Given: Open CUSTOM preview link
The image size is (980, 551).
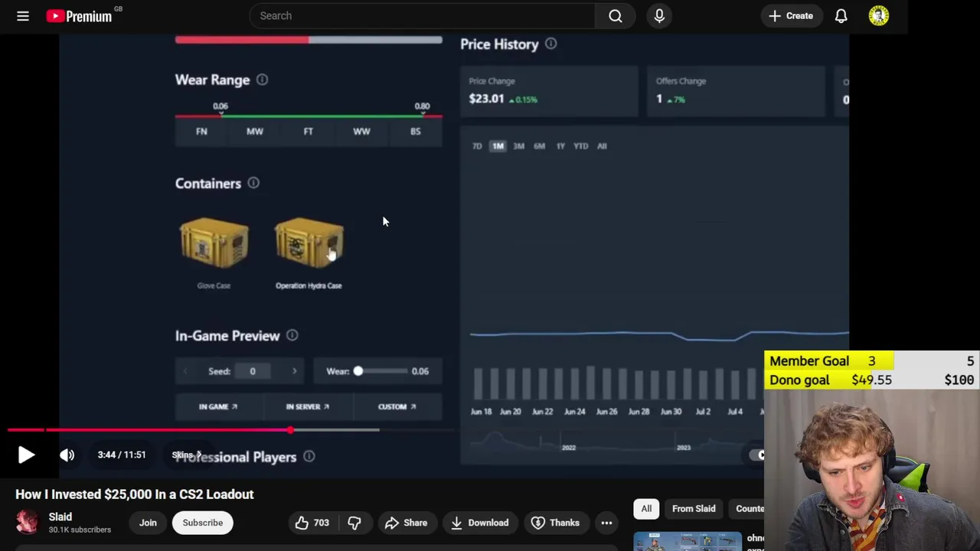Looking at the screenshot, I should (x=397, y=406).
